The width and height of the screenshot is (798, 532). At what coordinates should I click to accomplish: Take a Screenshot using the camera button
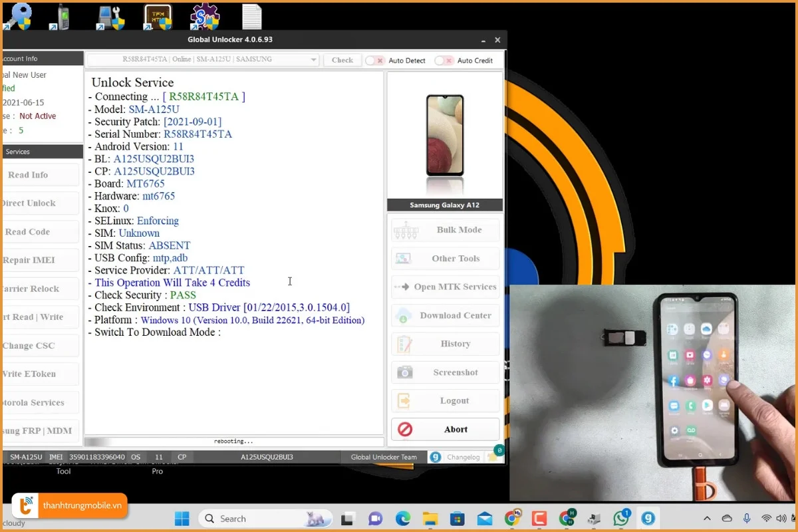[445, 372]
